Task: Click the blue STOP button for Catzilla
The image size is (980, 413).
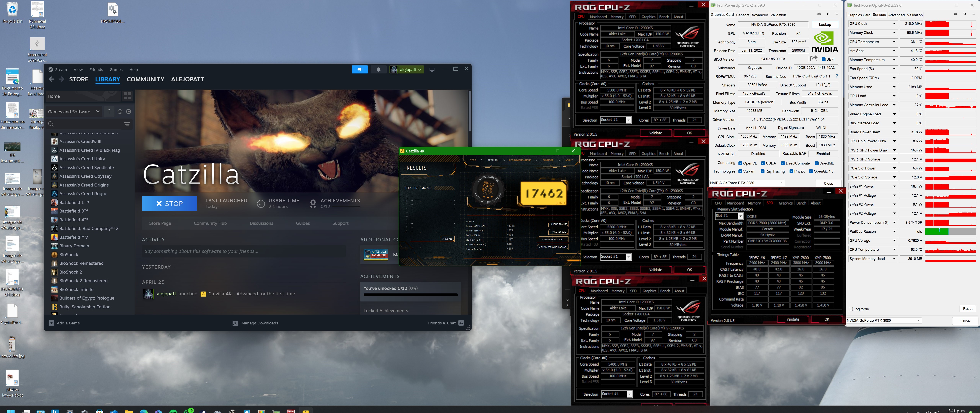Action: coord(169,204)
